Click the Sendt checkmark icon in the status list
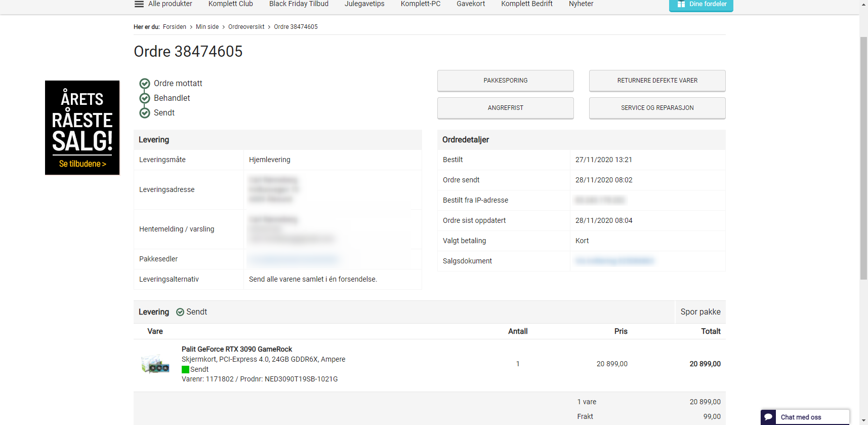 [x=145, y=113]
